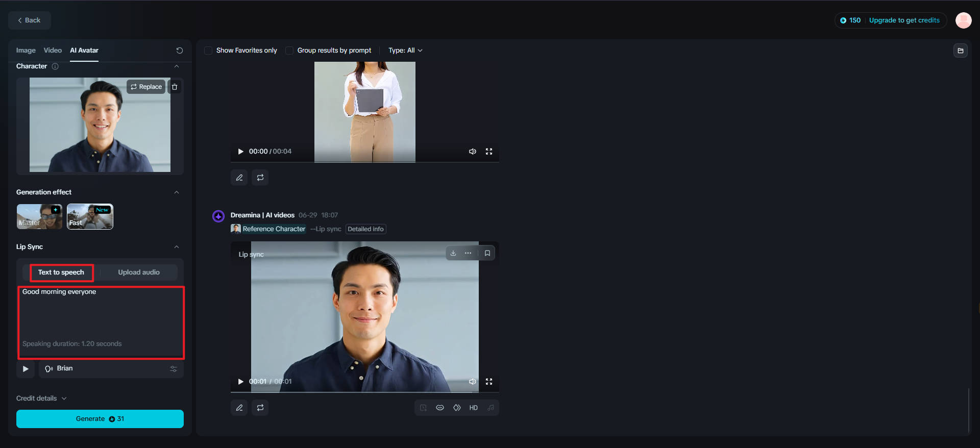Select the Master generation effect

click(x=39, y=217)
